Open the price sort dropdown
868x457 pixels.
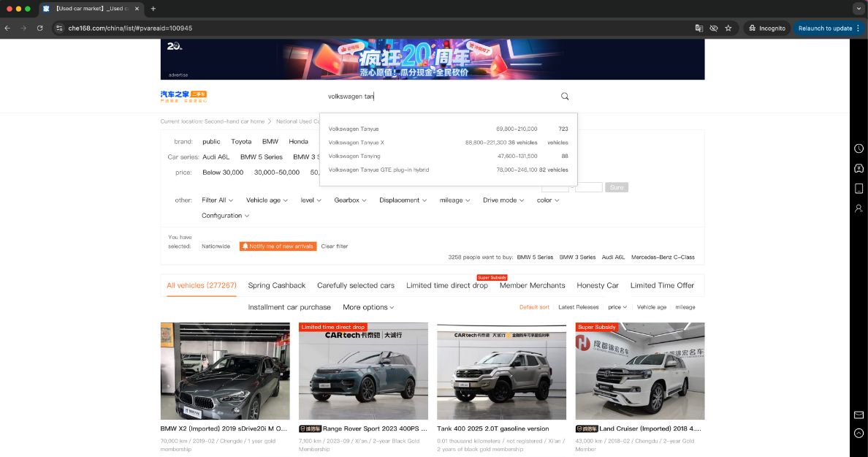[617, 307]
